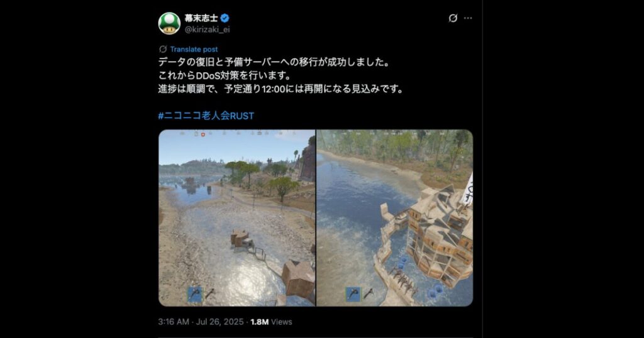Click the highlighted hotbar slot in left image
The image size is (644, 338).
tap(195, 294)
